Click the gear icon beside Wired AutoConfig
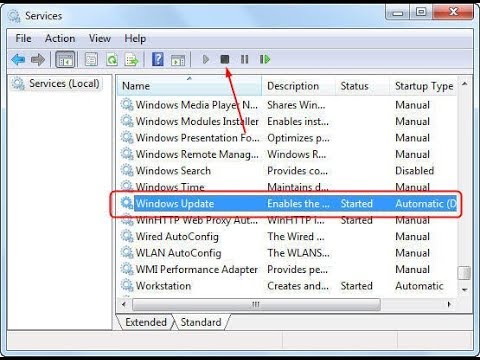Screen dimensions: 480x360 point(127,236)
